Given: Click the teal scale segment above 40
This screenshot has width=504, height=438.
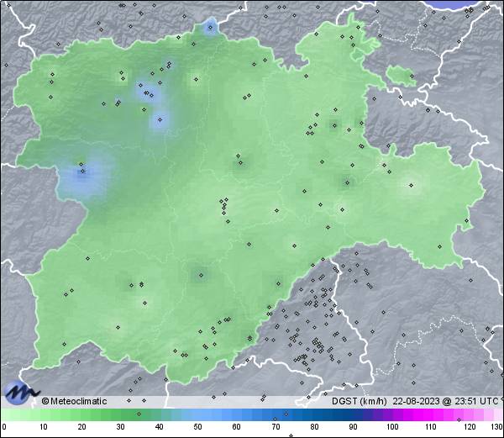Looking at the screenshot, I should pos(160,414).
